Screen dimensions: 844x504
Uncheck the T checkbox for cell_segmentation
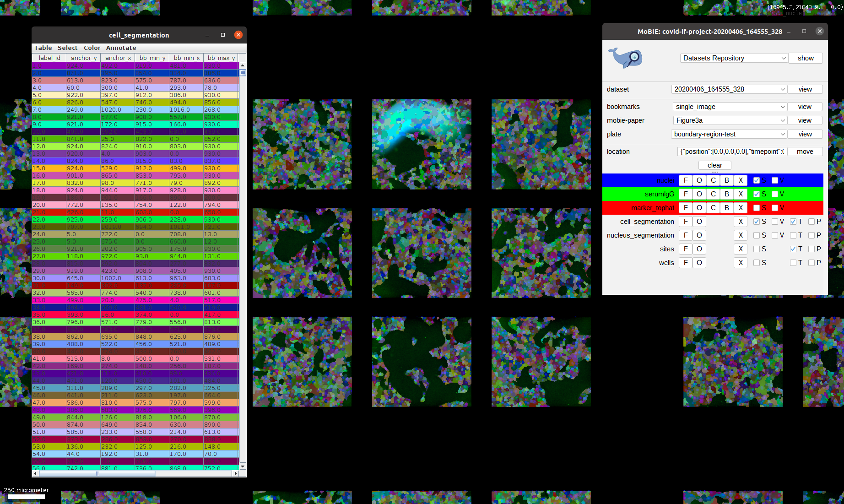click(x=793, y=222)
